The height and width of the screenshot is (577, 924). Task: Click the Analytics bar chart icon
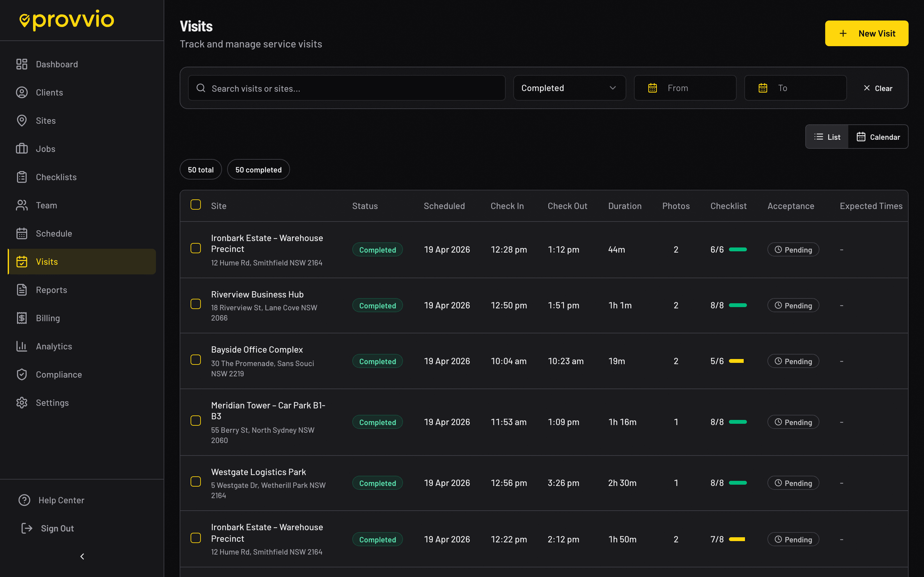tap(22, 346)
